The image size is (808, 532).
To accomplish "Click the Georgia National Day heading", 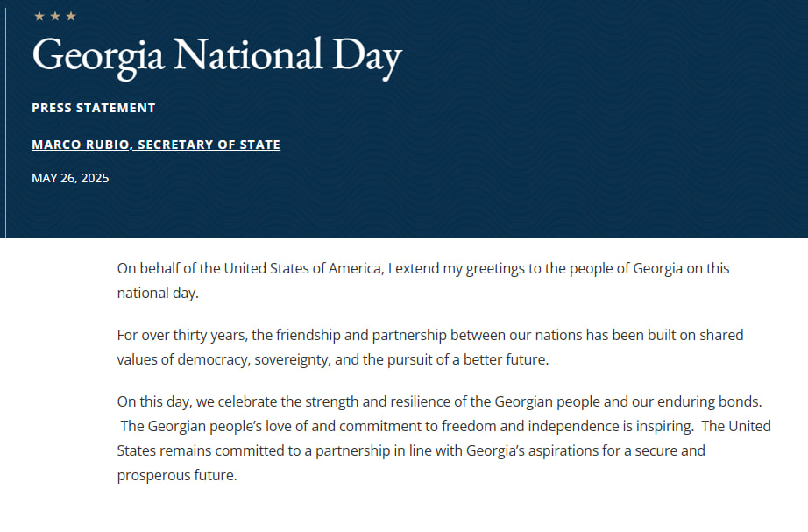I will pyautogui.click(x=216, y=55).
